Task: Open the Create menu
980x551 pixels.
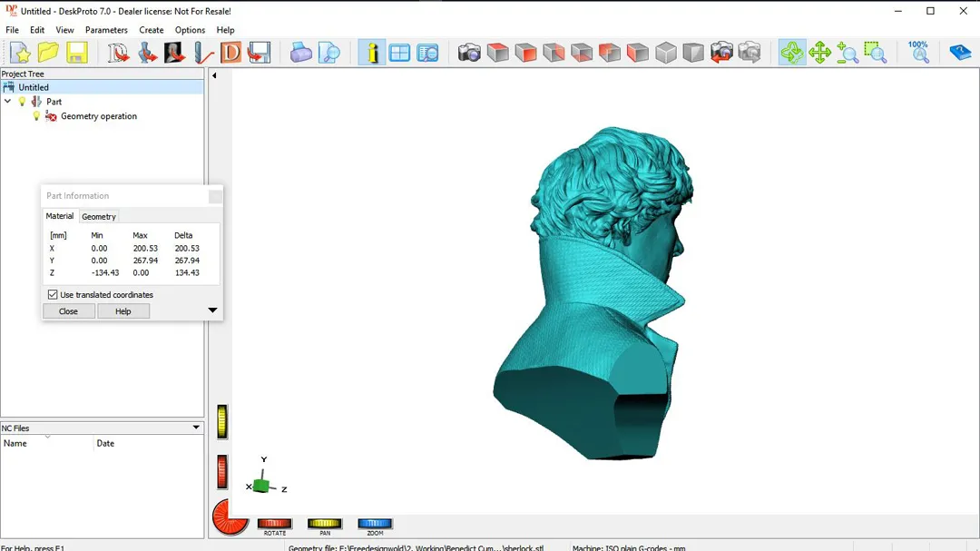Action: point(152,30)
